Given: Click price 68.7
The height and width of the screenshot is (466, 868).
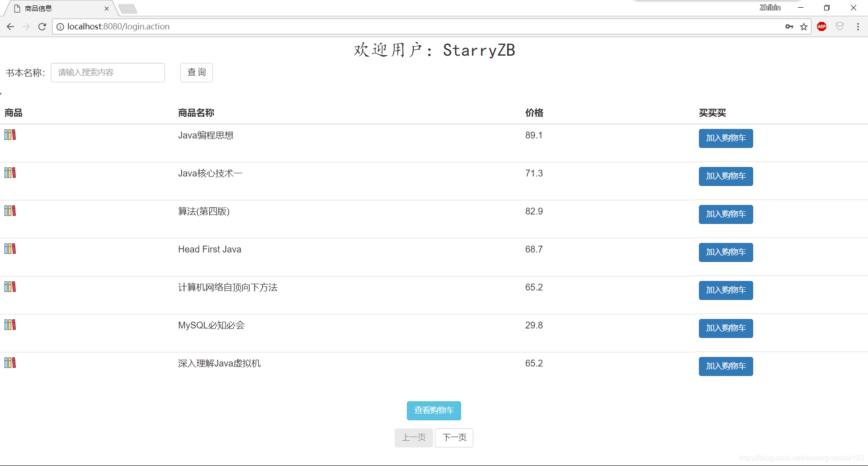Looking at the screenshot, I should point(534,249).
